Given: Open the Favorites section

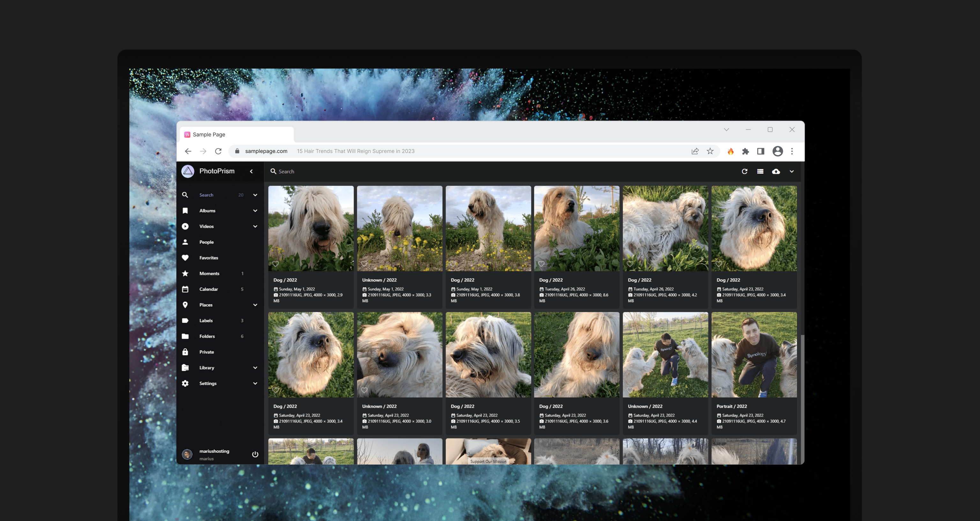Looking at the screenshot, I should (209, 257).
